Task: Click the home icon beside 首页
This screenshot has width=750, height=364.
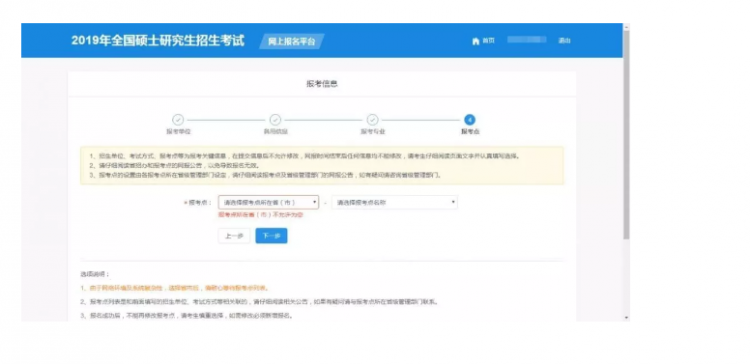Action: pyautogui.click(x=475, y=41)
